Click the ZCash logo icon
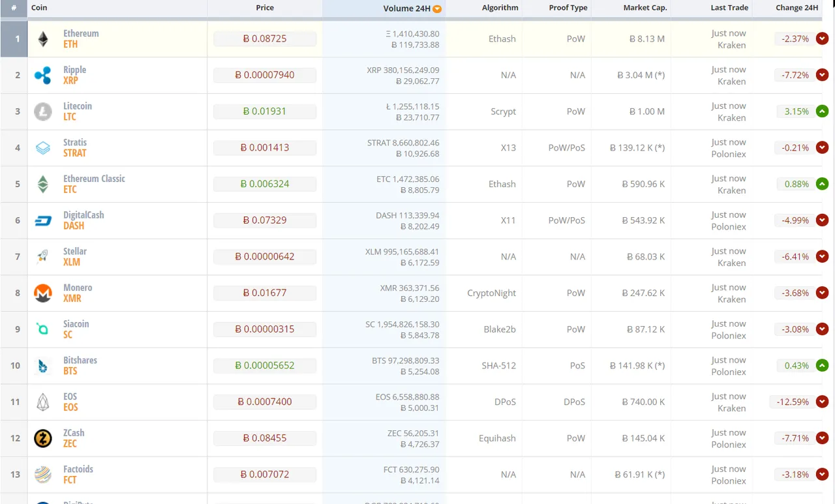Viewport: 835px width, 504px height. tap(43, 439)
